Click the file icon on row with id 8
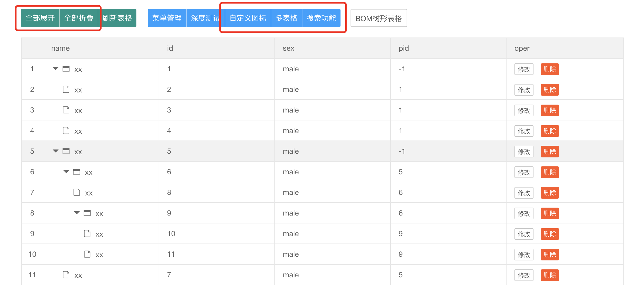 coord(77,192)
